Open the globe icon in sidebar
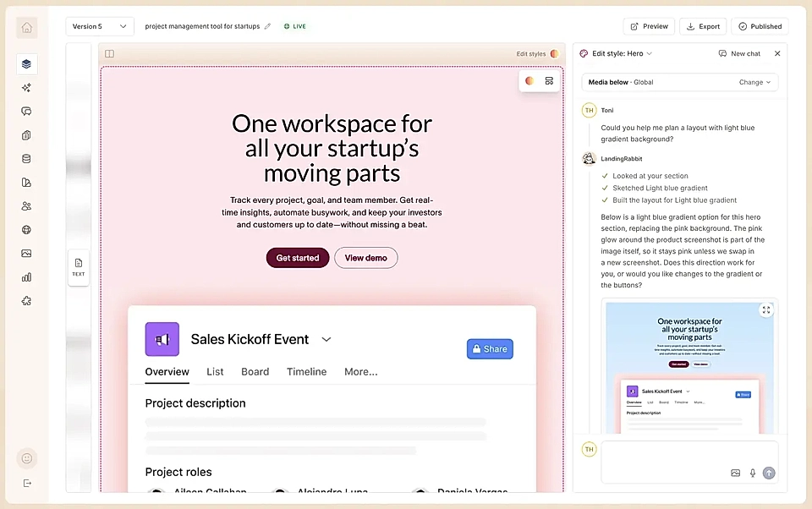This screenshot has height=509, width=812. 26,230
